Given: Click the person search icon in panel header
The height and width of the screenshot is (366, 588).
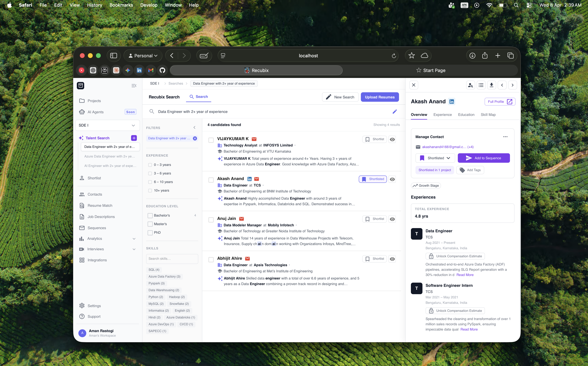Looking at the screenshot, I should [470, 85].
